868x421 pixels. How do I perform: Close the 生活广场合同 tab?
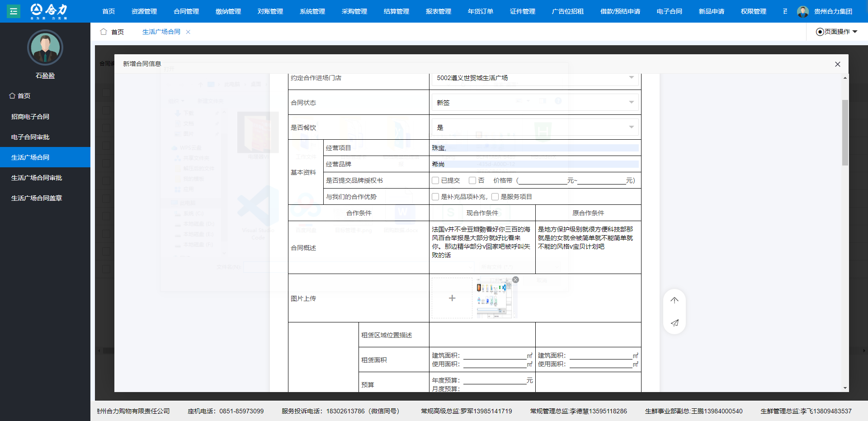188,32
